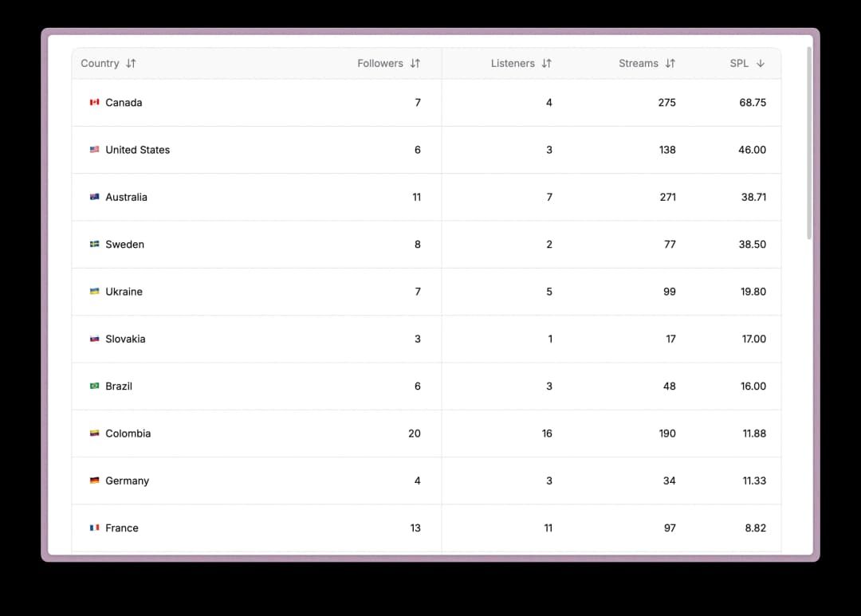The height and width of the screenshot is (616, 861).
Task: Click the Followers column header label
Action: point(380,64)
